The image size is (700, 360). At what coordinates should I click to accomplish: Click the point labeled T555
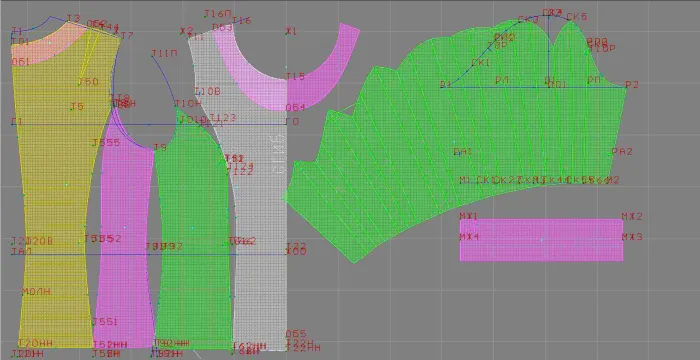(x=106, y=142)
